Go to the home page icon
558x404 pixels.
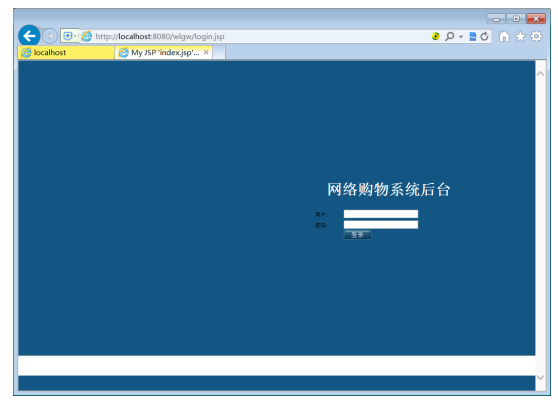point(504,36)
